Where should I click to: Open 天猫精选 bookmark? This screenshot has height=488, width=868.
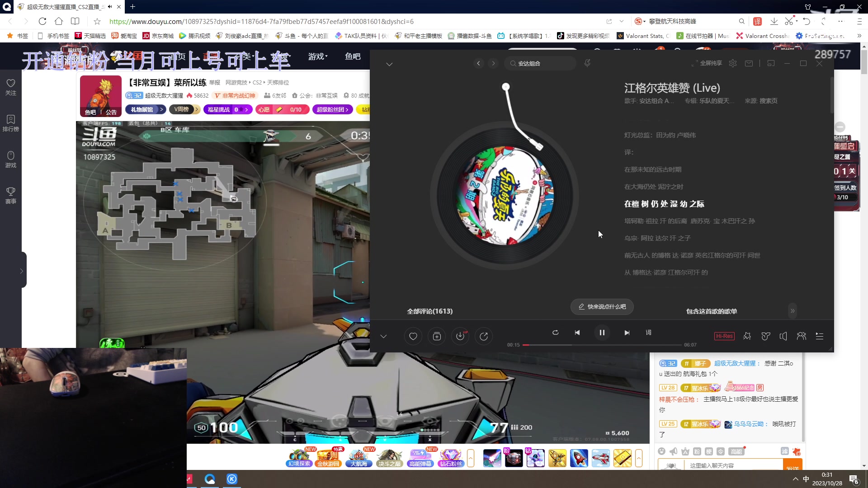[x=90, y=36]
